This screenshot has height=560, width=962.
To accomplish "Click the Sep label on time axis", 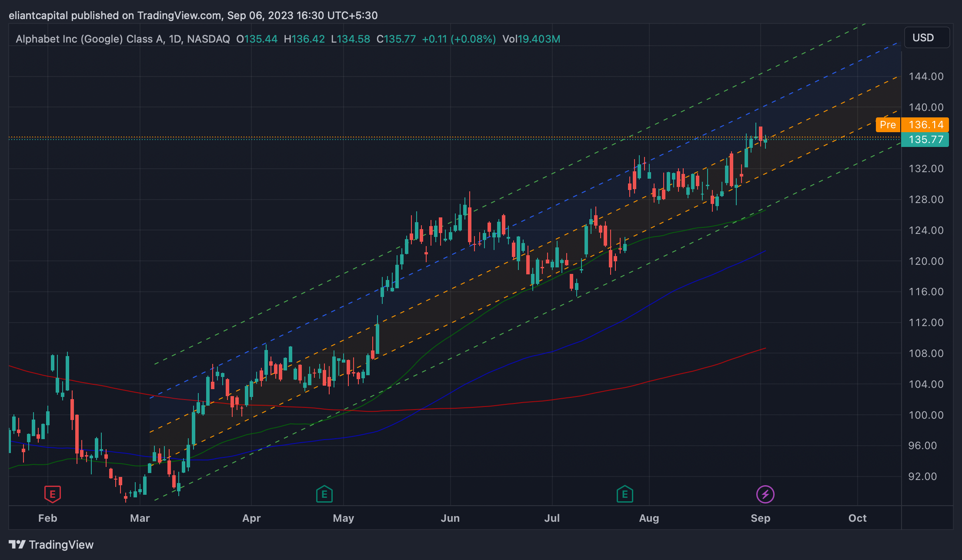I will point(760,518).
